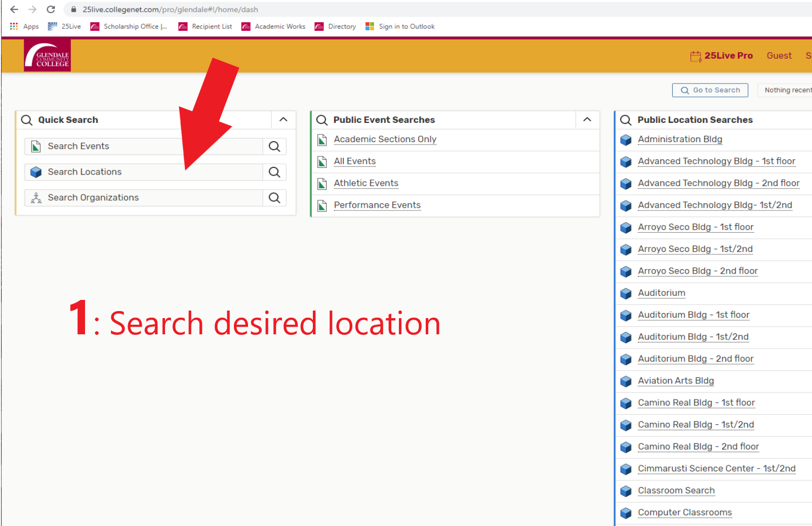The height and width of the screenshot is (526, 812).
Task: Click the browser forward arrow
Action: 32,9
